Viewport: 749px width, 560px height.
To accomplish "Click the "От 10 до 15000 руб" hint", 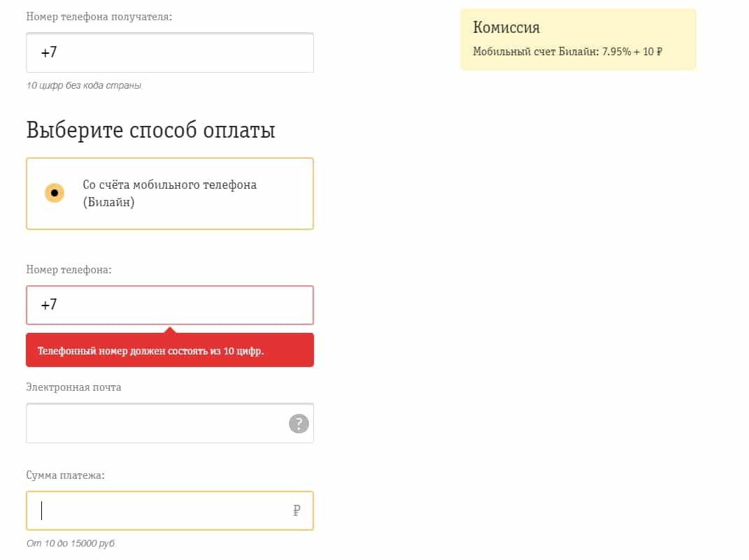I will click(71, 543).
